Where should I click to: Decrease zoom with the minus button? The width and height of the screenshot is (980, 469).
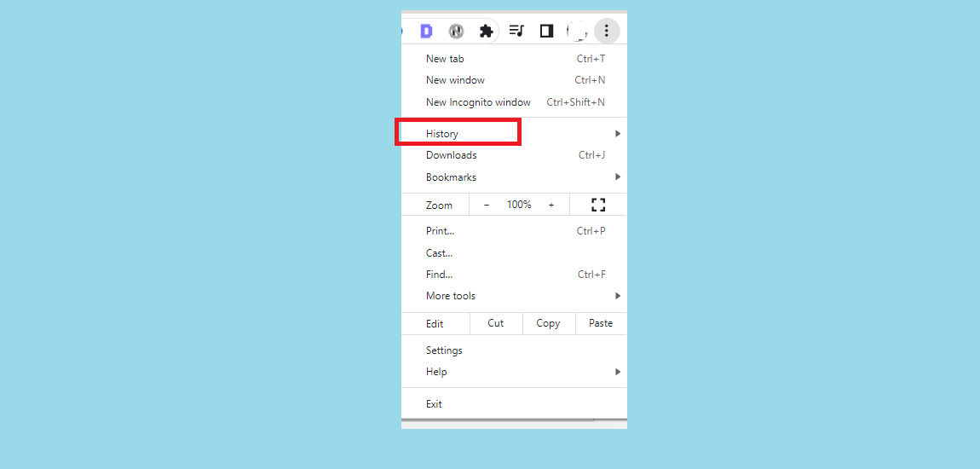487,205
